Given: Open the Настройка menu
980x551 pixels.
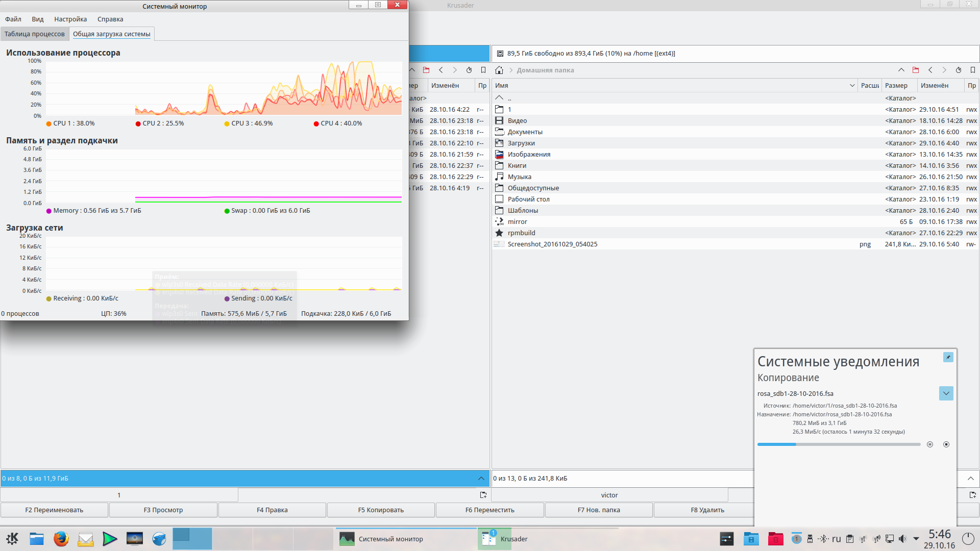Looking at the screenshot, I should coord(70,19).
